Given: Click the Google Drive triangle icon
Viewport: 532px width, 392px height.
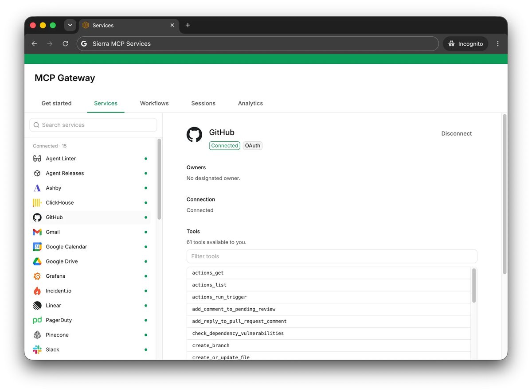Looking at the screenshot, I should click(x=37, y=261).
